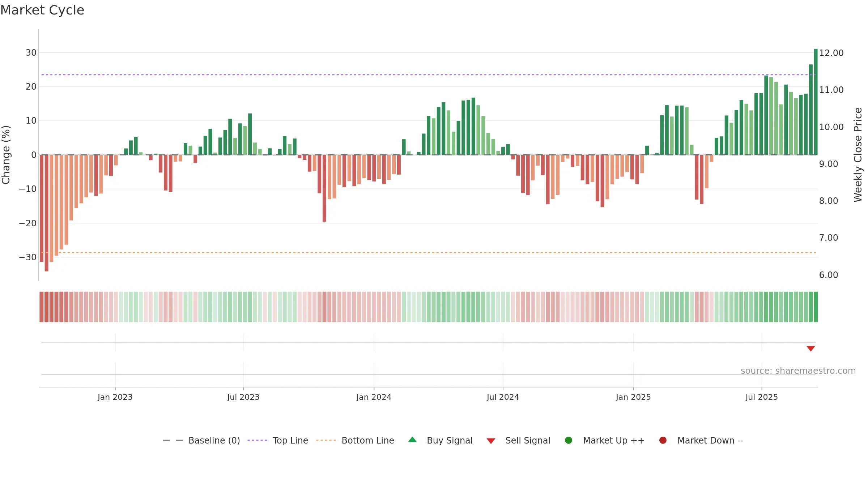Click the last green cell in heatmap strip
This screenshot has height=488, width=868.
pyautogui.click(x=816, y=307)
